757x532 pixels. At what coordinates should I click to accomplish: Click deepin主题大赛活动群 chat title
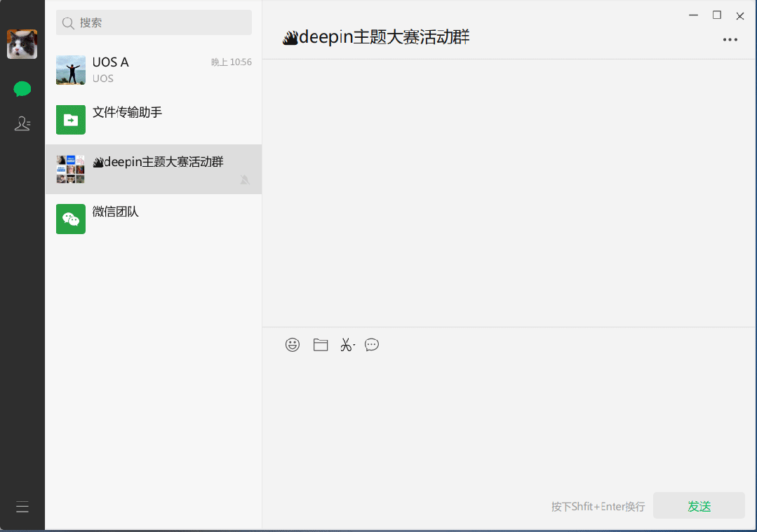coord(375,37)
